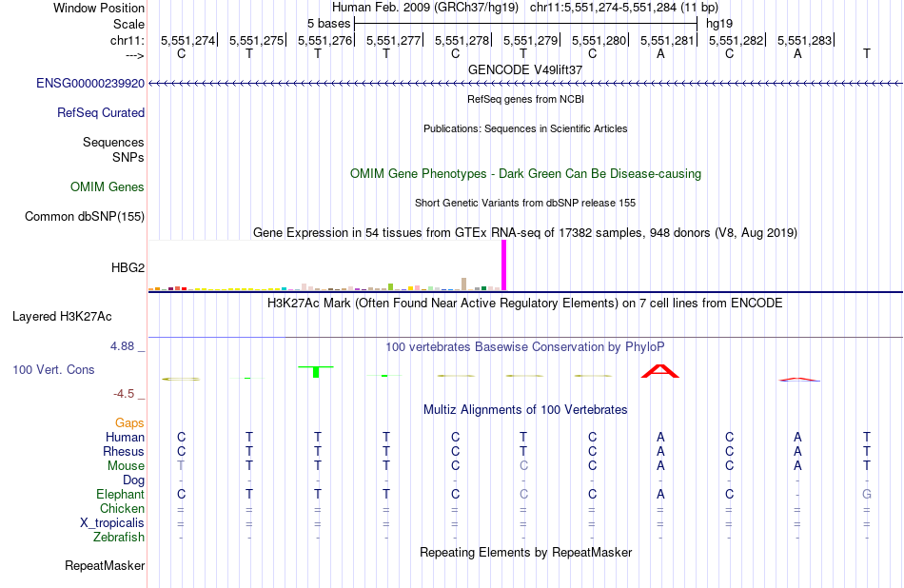904x588 pixels.
Task: Click the -4.5 PhyloP lower scale value
Action: [x=124, y=394]
